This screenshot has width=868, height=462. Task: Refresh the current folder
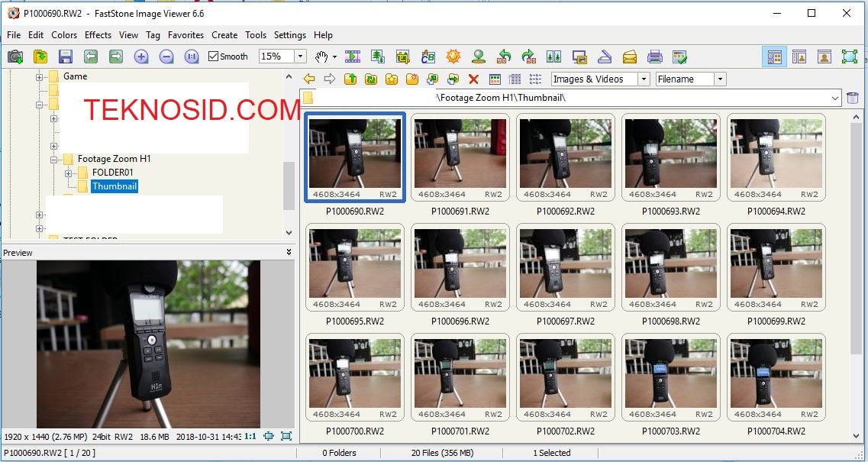click(x=371, y=79)
